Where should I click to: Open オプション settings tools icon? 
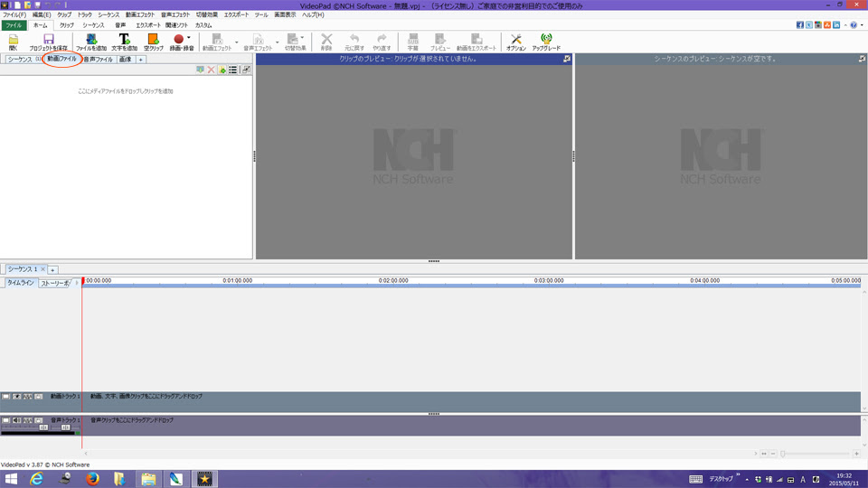click(516, 42)
